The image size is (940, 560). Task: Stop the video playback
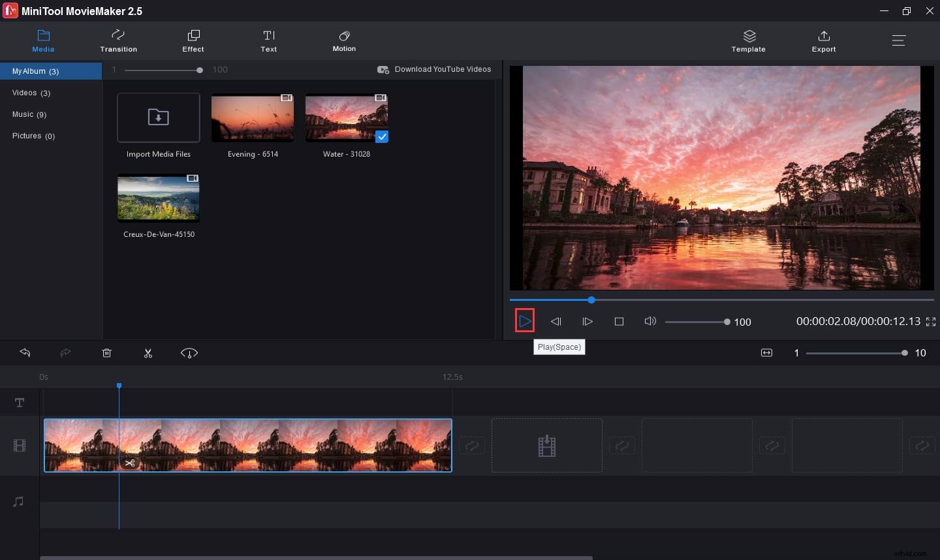pos(619,321)
